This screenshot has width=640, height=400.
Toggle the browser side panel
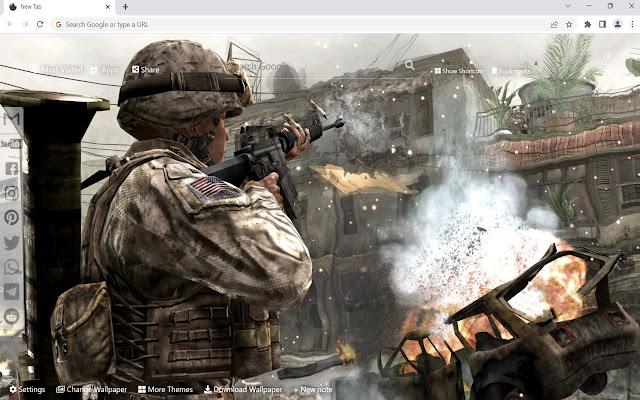[x=602, y=24]
